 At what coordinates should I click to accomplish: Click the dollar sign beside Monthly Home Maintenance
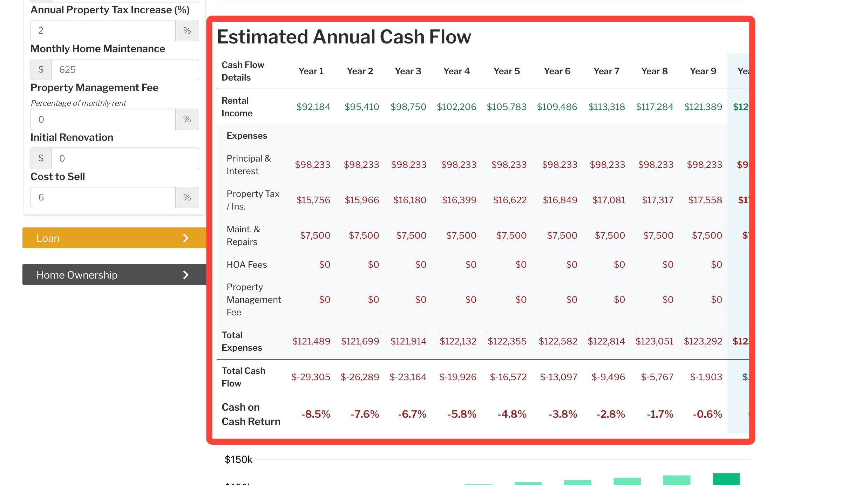point(41,69)
